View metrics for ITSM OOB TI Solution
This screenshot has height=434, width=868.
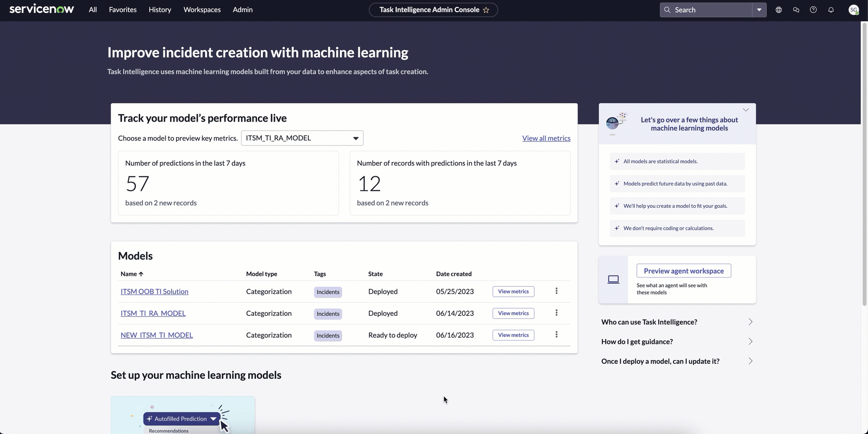pyautogui.click(x=514, y=292)
